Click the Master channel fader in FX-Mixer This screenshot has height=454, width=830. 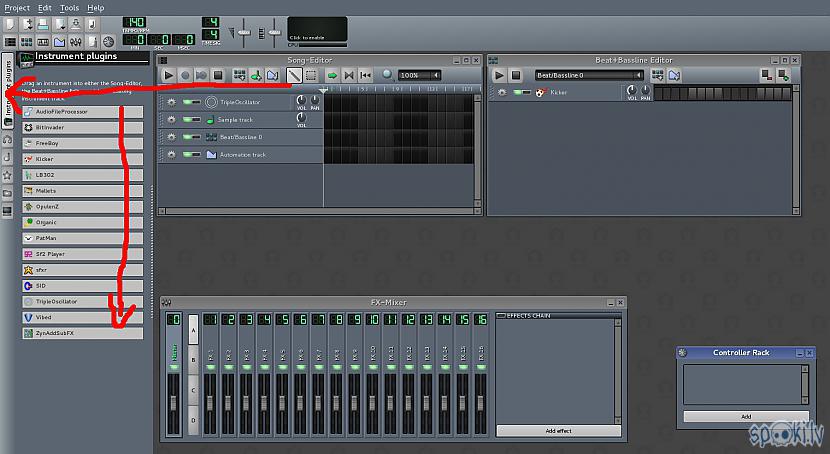point(174,404)
